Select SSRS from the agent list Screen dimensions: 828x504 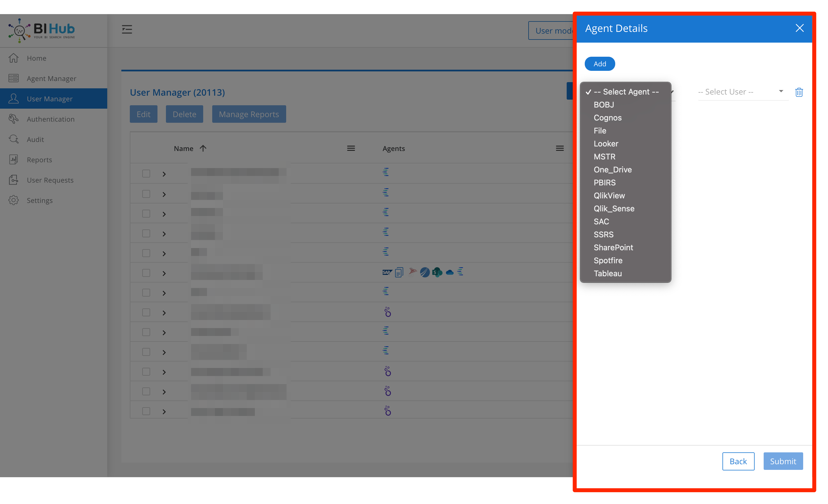(x=625, y=235)
